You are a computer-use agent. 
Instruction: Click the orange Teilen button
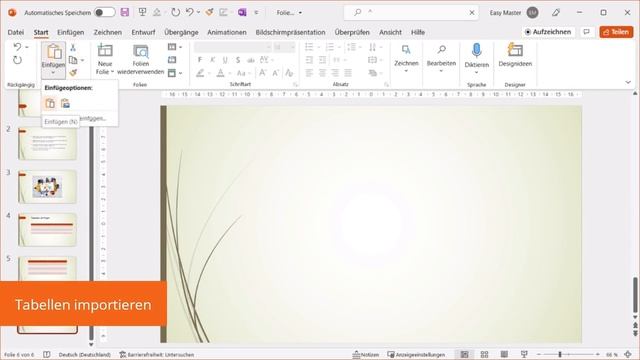point(616,32)
